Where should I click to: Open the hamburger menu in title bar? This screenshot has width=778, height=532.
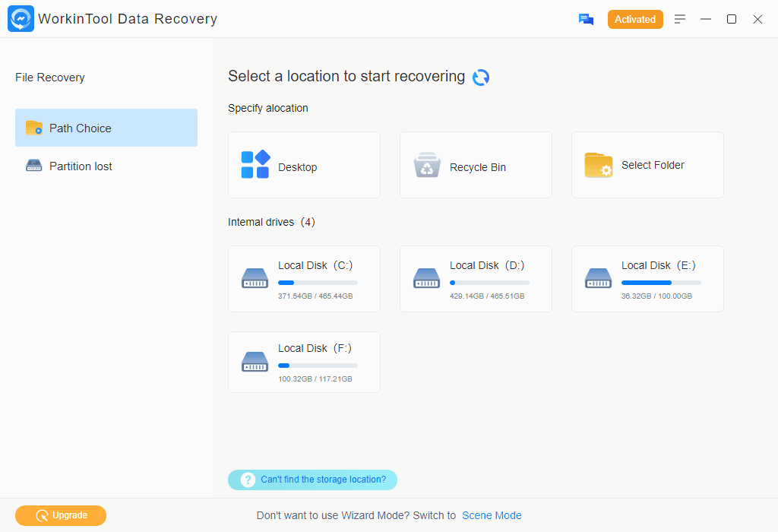(x=680, y=19)
